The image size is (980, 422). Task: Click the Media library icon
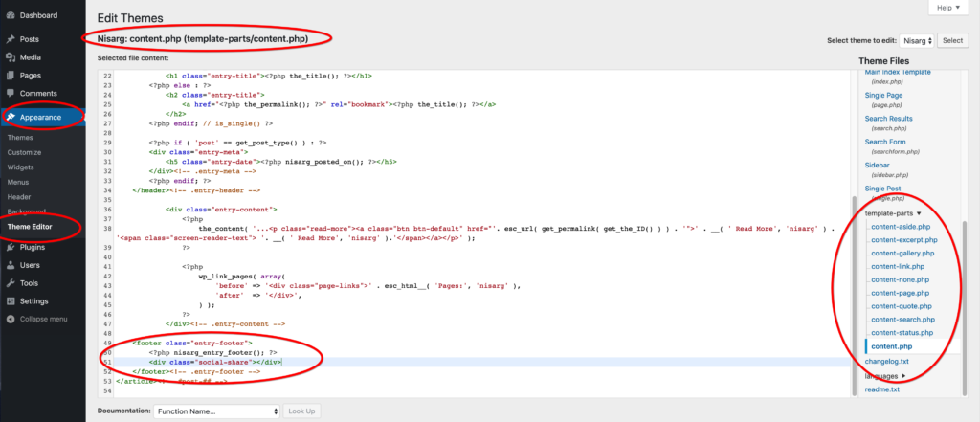coord(11,56)
